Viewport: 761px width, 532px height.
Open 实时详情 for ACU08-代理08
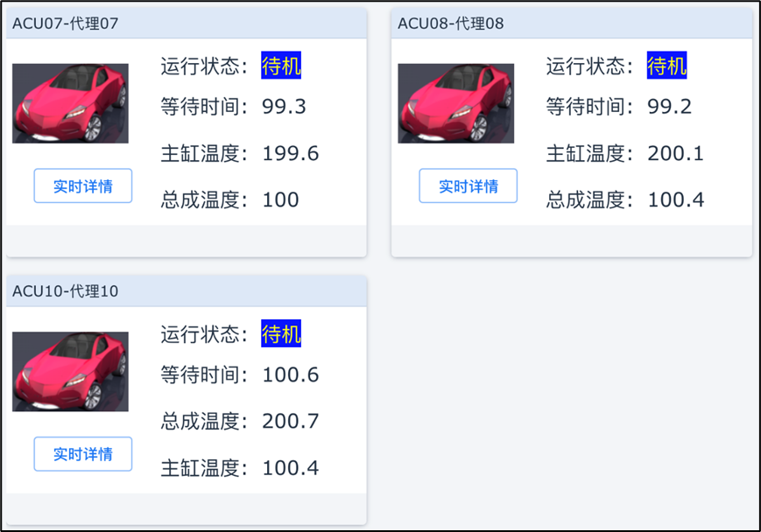point(468,186)
